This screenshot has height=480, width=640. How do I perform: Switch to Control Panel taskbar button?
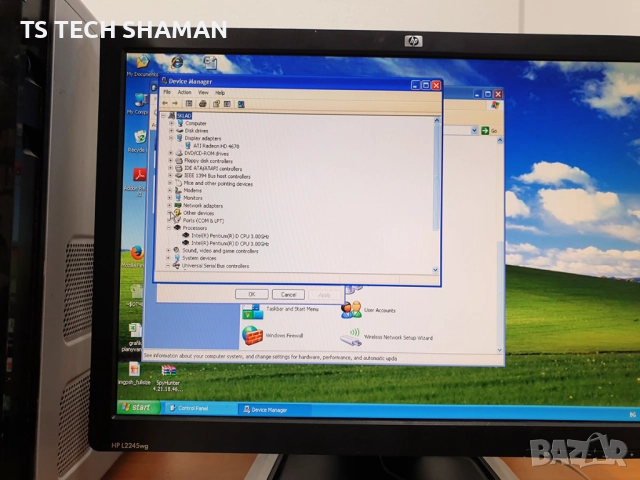click(x=198, y=408)
